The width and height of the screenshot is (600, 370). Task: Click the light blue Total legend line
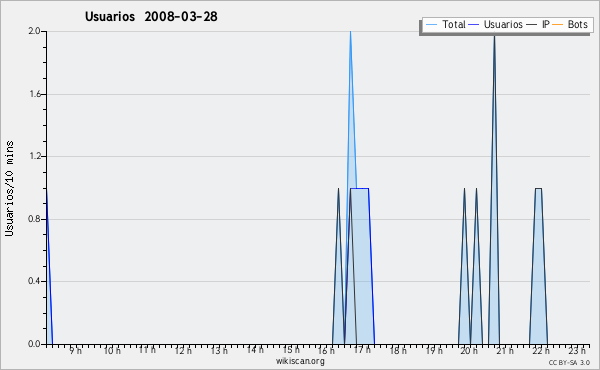tap(431, 25)
